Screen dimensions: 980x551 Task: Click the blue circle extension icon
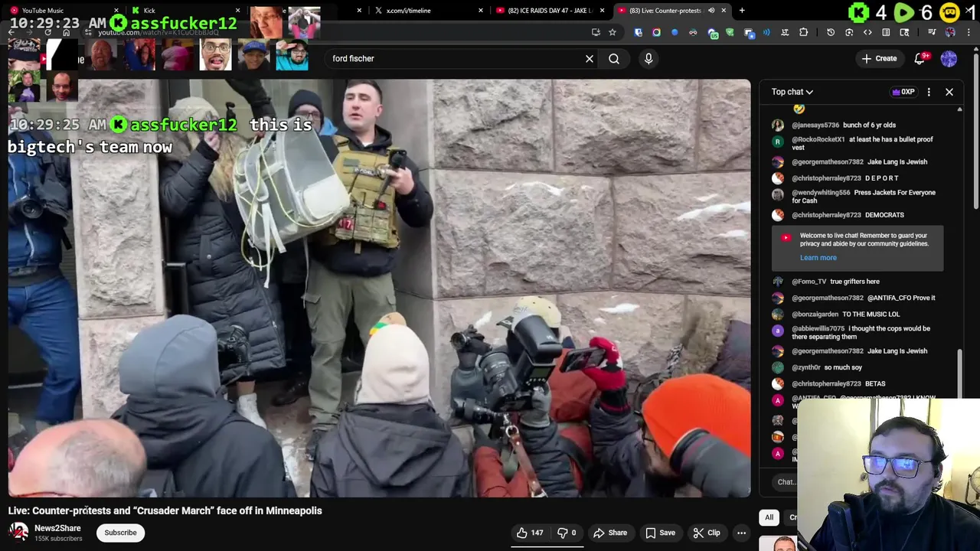675,32
